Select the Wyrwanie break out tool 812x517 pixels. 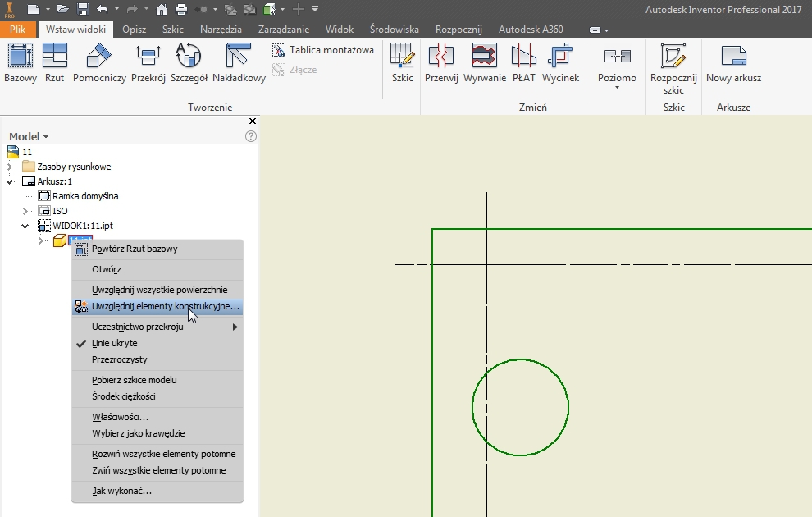(x=484, y=63)
